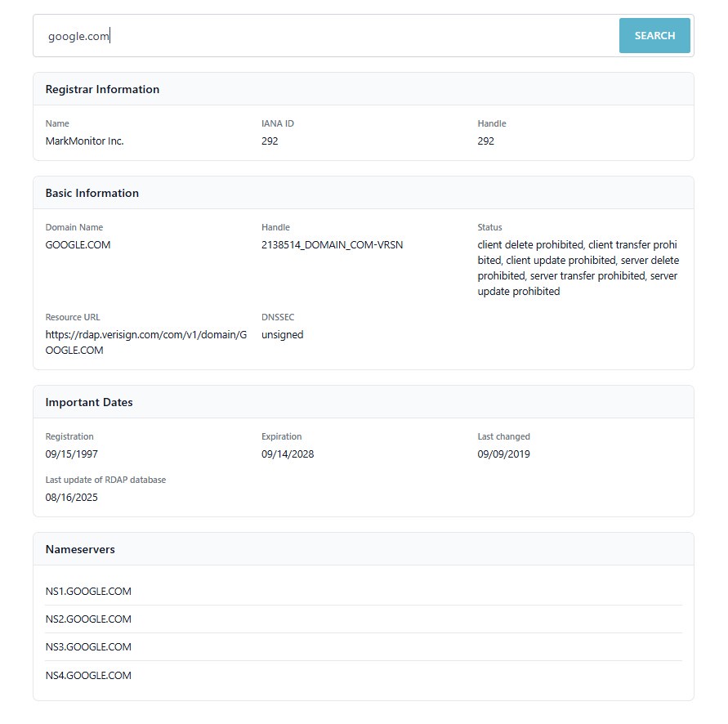Click RDAP database update date 08/16/2025
This screenshot has height=724, width=728.
pos(72,498)
